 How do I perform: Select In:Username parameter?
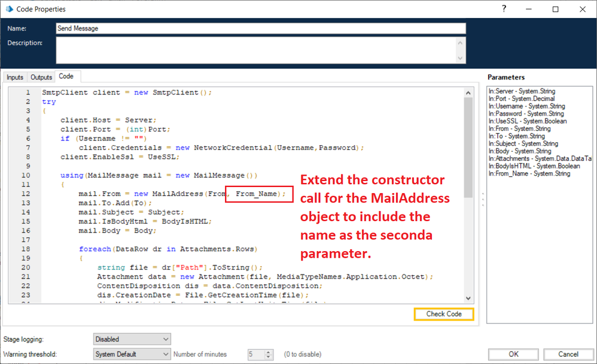[x=527, y=106]
